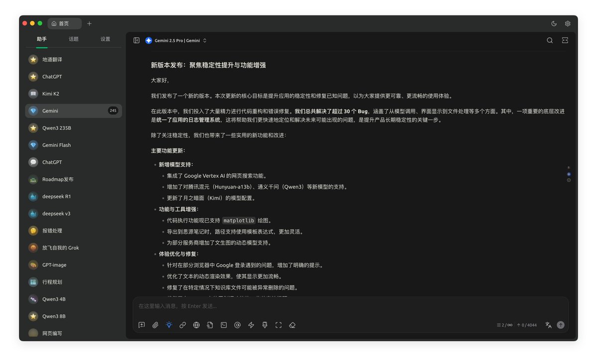Click the plus icon to add new tab

(89, 23)
